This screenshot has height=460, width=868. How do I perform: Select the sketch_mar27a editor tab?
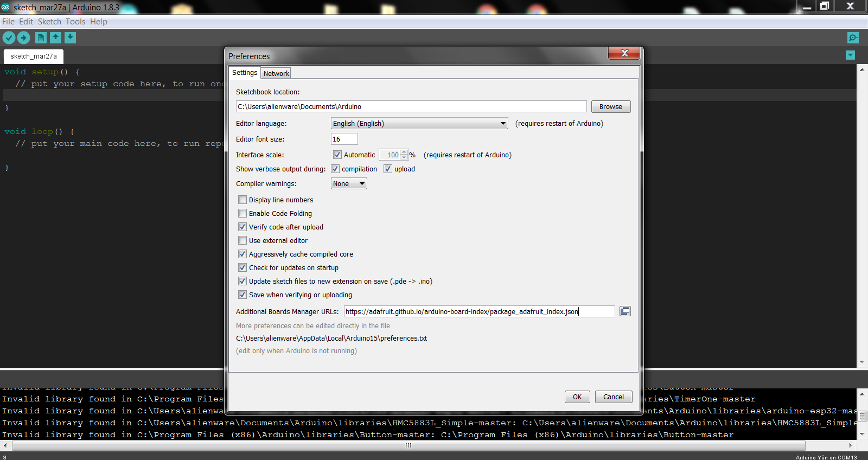click(x=34, y=56)
